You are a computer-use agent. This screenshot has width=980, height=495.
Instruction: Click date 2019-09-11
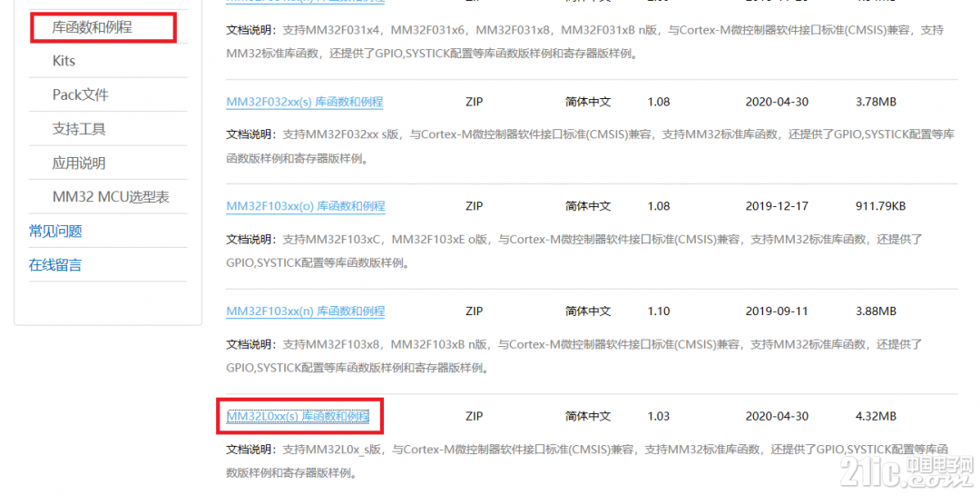click(x=777, y=311)
